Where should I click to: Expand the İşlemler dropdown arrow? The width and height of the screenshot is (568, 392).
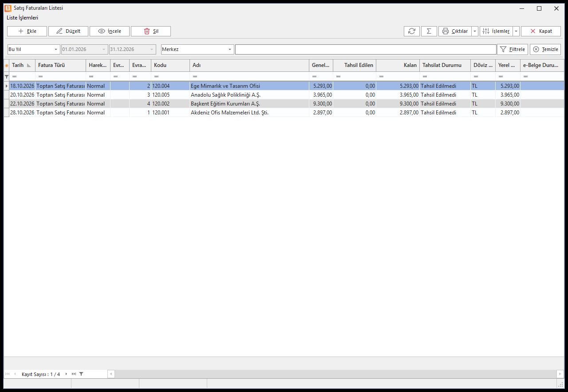[x=516, y=31]
